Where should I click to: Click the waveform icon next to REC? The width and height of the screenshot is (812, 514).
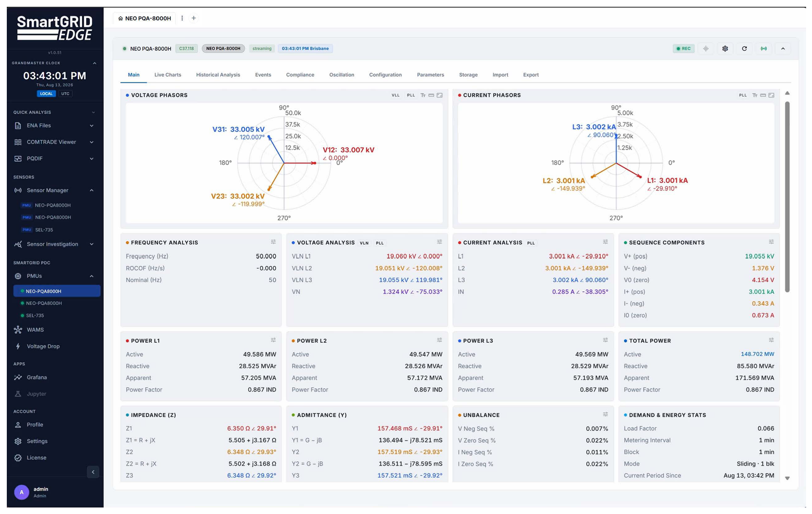coord(705,48)
